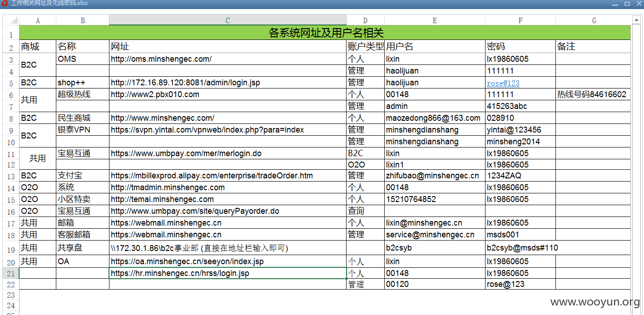This screenshot has height=315, width=644.
Task: Click the http://tmadmin.minshengec.com cell
Action: pos(228,187)
